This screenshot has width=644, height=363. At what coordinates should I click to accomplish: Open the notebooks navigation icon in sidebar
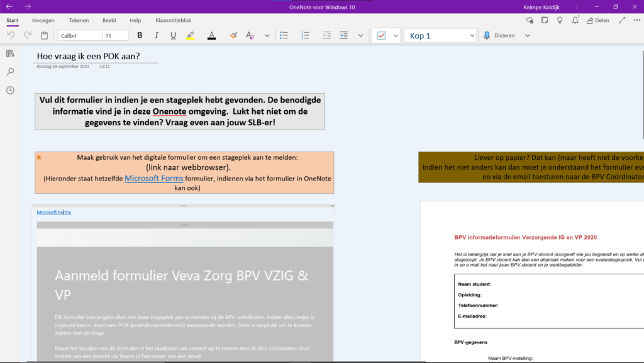point(11,53)
